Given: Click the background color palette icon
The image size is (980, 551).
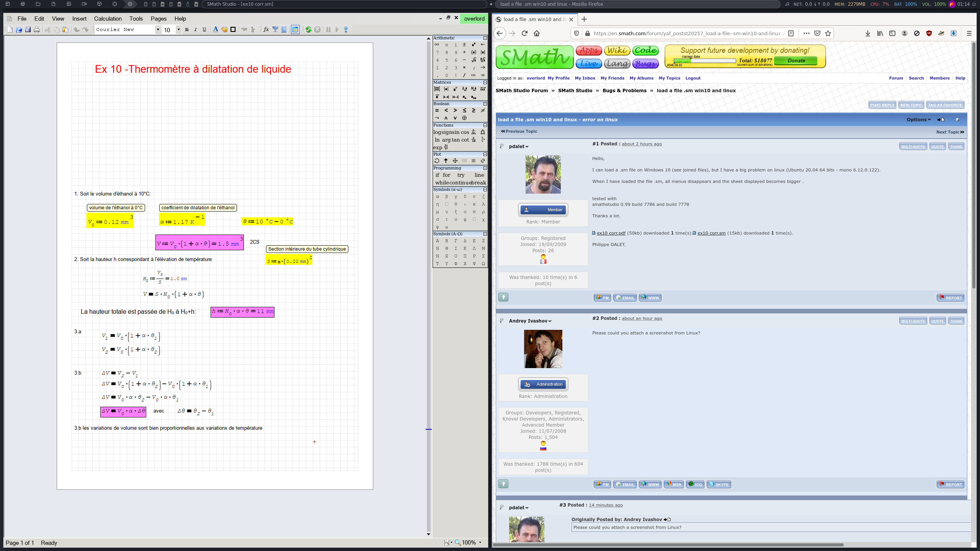Looking at the screenshot, I should 224,29.
